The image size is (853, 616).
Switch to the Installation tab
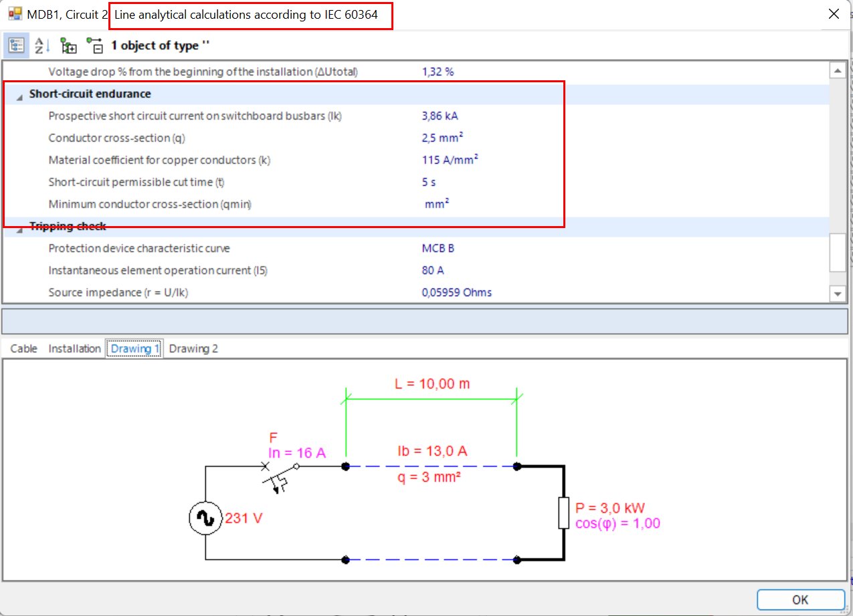point(74,348)
